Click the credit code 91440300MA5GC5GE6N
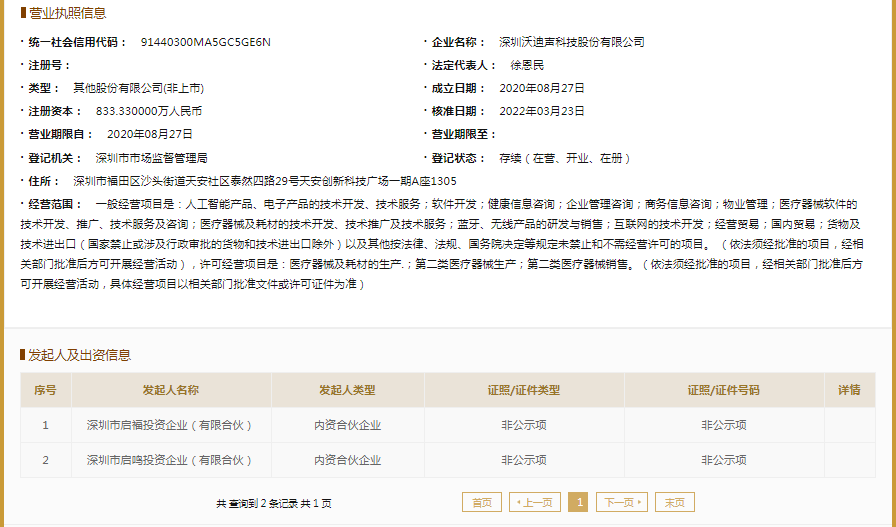The width and height of the screenshot is (896, 527). [205, 42]
